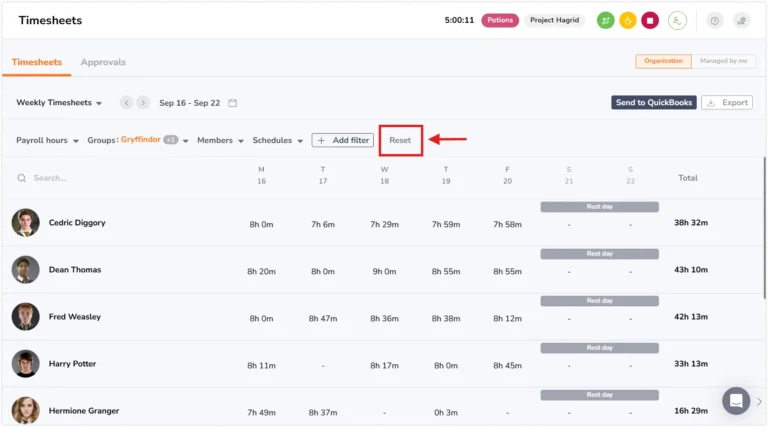
Task: Click Harry Potter's 8h 45m Friday entry
Action: pos(507,365)
